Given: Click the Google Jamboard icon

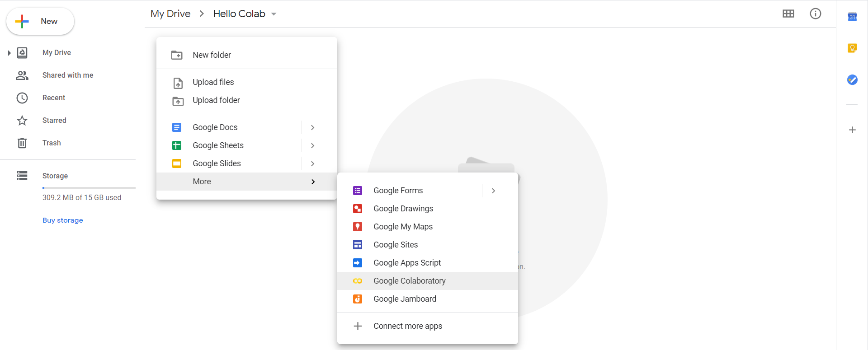Looking at the screenshot, I should [x=358, y=299].
